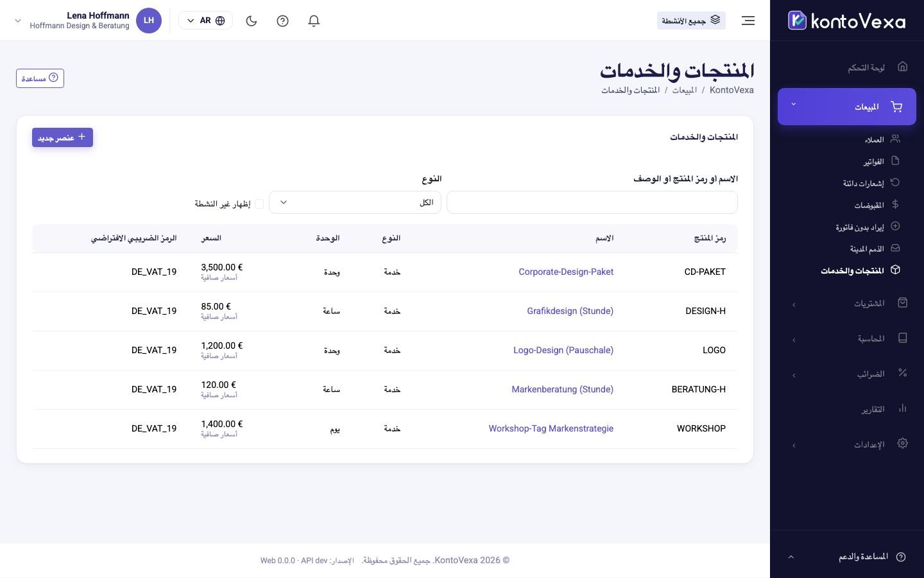This screenshot has height=578, width=924.
Task: Click the shopping cart icon for المبيعات
Action: click(896, 107)
